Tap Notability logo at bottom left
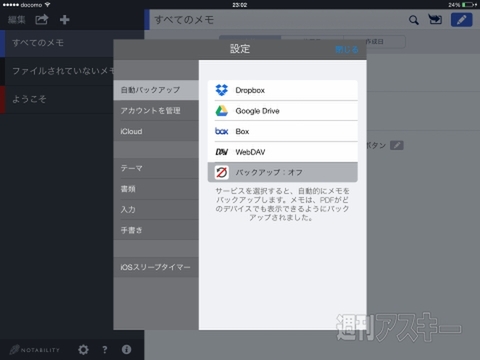The height and width of the screenshot is (360, 480). [x=35, y=350]
